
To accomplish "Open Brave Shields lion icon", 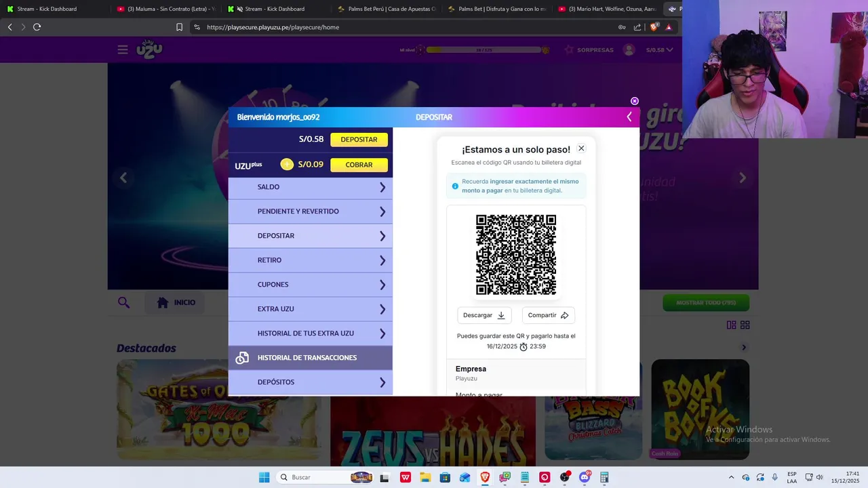I will coord(654,27).
